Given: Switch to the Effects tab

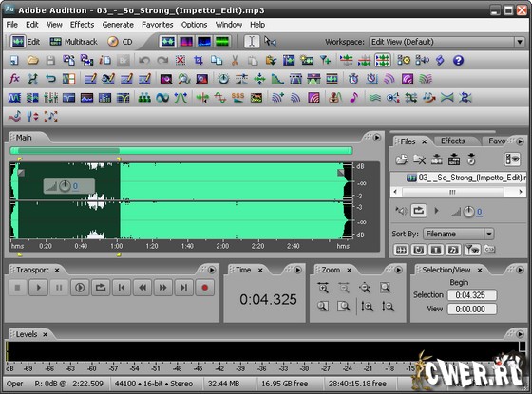Looking at the screenshot, I should click(452, 141).
